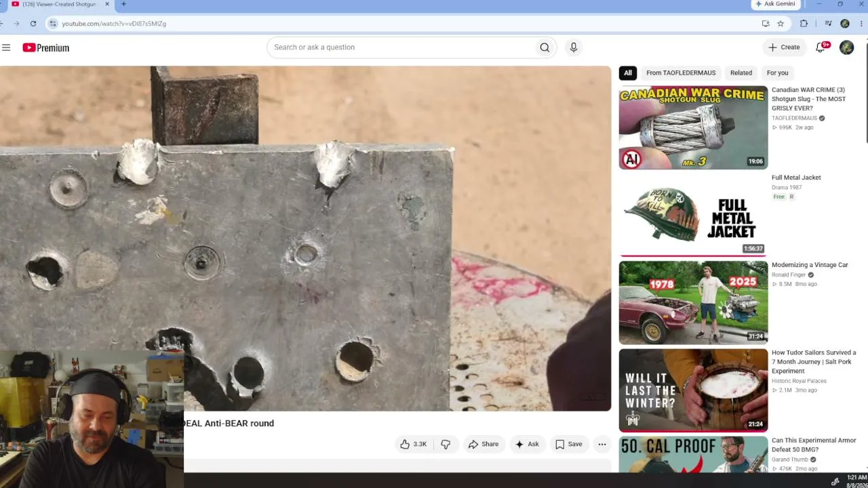Click the YouTube search input field

point(402,47)
